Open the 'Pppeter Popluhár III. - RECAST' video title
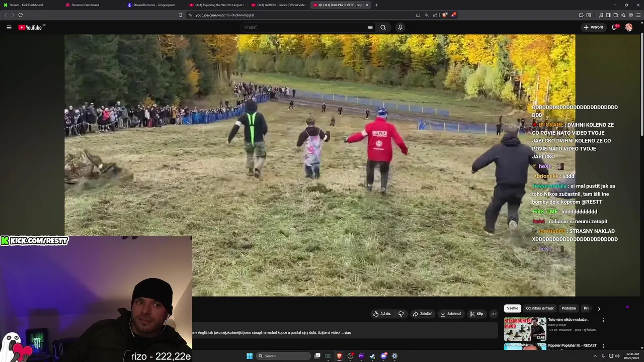Image resolution: width=644 pixels, height=362 pixels. pos(573,345)
